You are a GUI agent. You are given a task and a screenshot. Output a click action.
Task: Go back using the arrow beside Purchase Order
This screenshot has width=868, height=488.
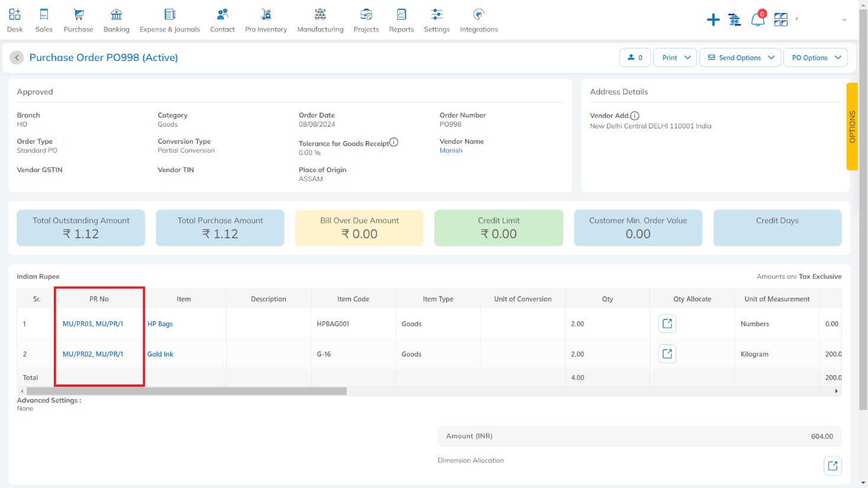point(17,57)
